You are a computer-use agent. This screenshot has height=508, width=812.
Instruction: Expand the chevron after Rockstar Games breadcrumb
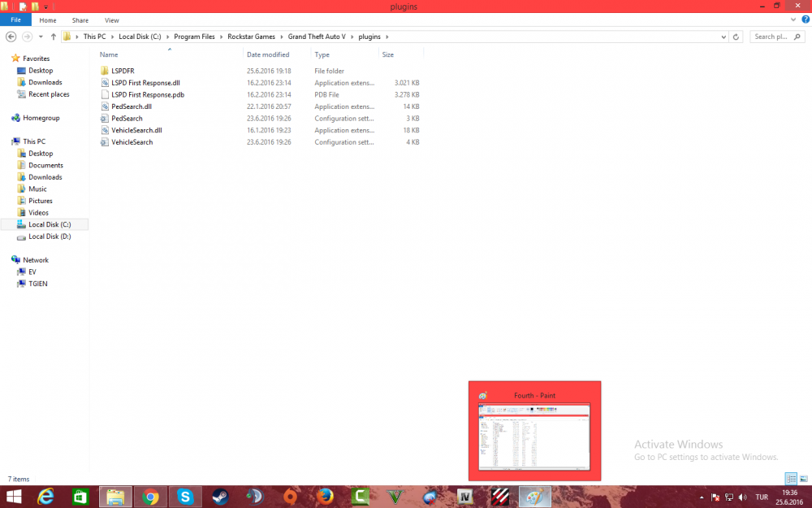[x=282, y=37]
